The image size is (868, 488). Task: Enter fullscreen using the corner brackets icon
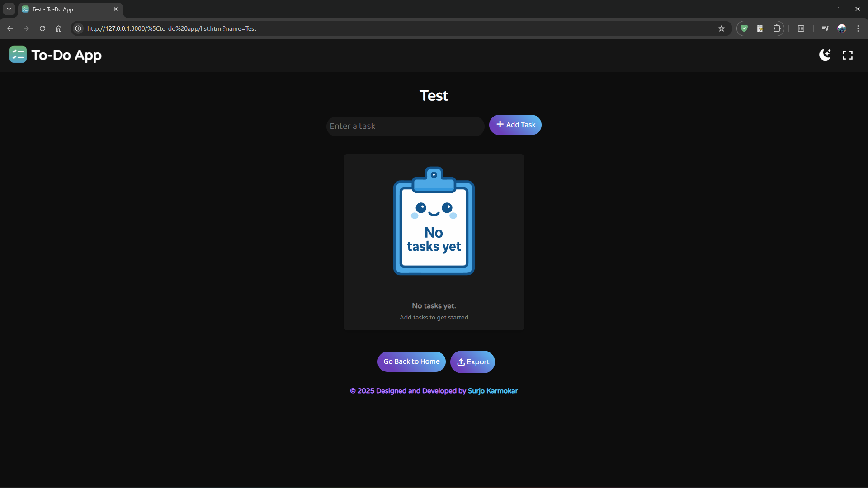(x=848, y=55)
